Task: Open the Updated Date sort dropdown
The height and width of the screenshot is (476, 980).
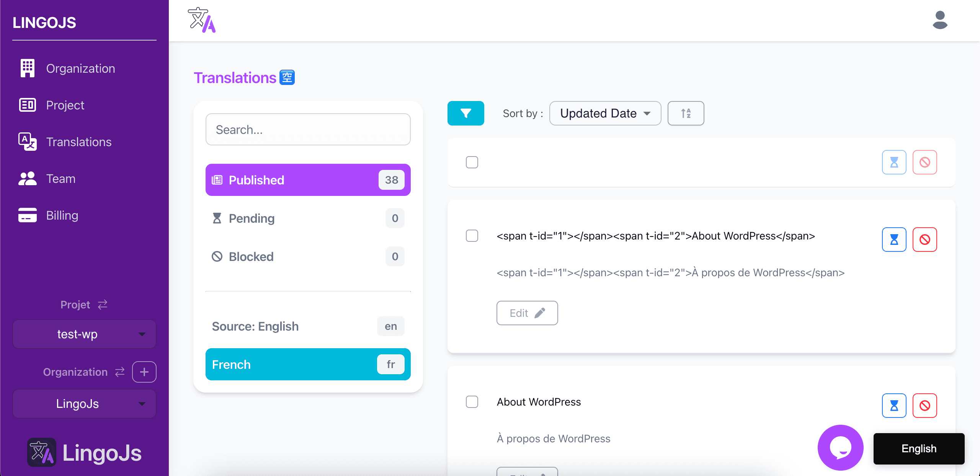Action: click(605, 113)
